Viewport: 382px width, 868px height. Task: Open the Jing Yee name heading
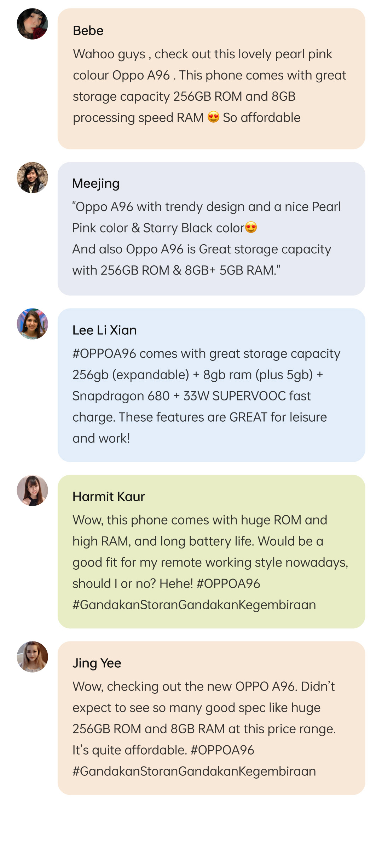97,663
